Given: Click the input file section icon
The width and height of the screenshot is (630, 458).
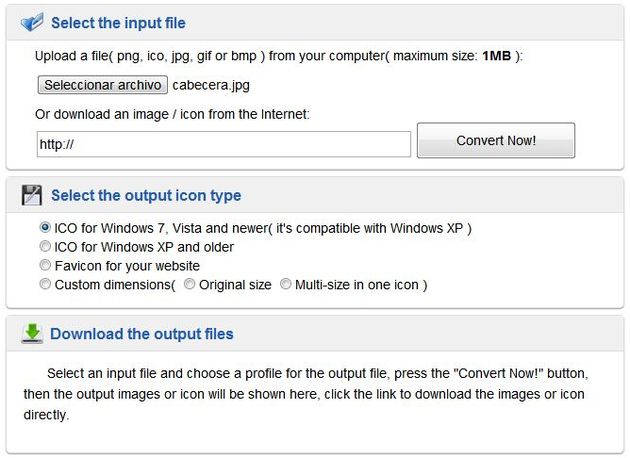Looking at the screenshot, I should tap(32, 22).
